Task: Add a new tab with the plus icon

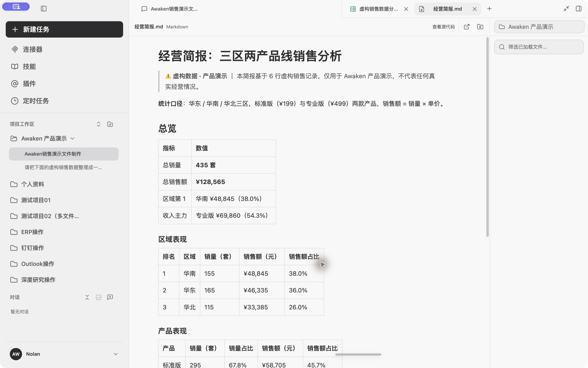Action: point(489,9)
